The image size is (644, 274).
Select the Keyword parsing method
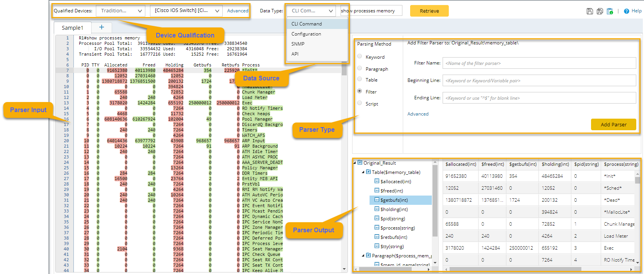pos(359,56)
